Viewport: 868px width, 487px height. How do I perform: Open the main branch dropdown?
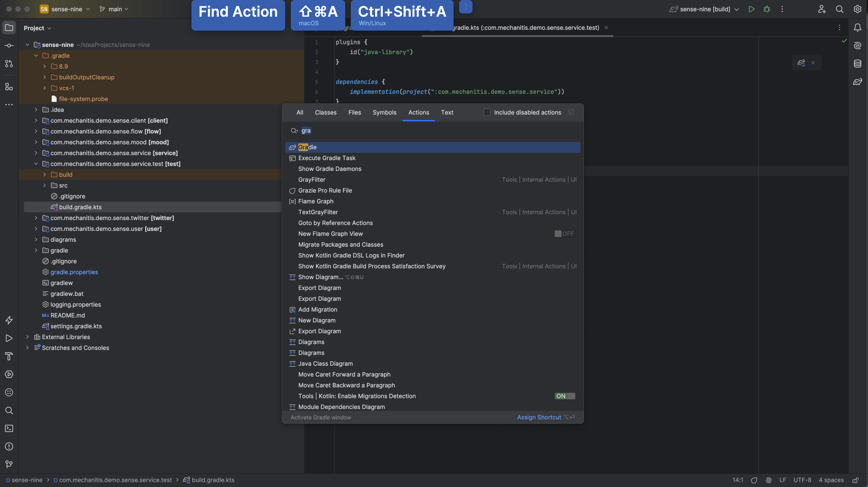114,9
